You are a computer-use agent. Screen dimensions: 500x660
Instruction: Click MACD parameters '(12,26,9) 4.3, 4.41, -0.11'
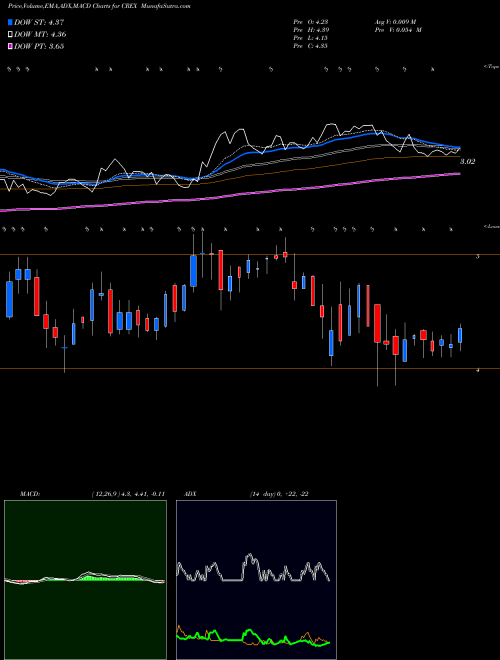point(128,494)
